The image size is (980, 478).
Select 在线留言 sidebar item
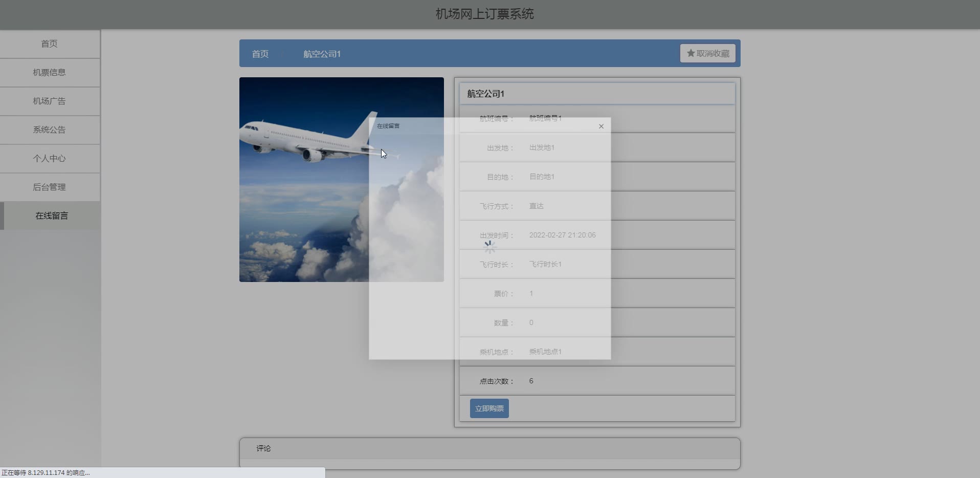50,216
